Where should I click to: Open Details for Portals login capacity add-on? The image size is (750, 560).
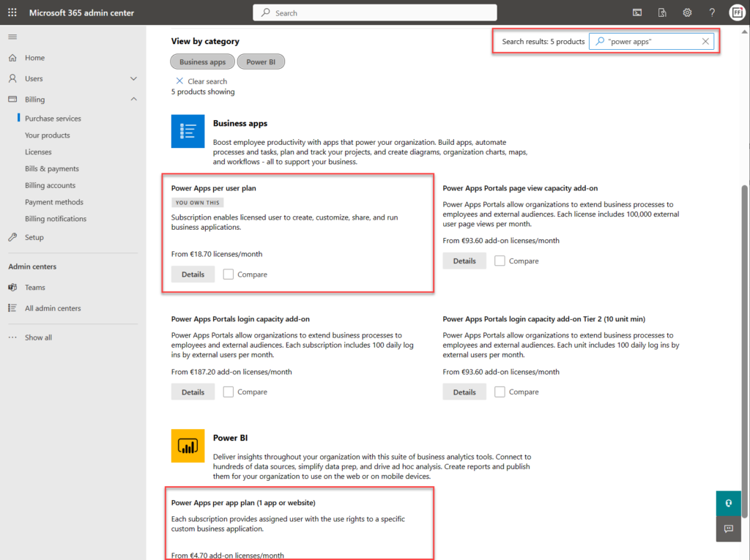193,392
